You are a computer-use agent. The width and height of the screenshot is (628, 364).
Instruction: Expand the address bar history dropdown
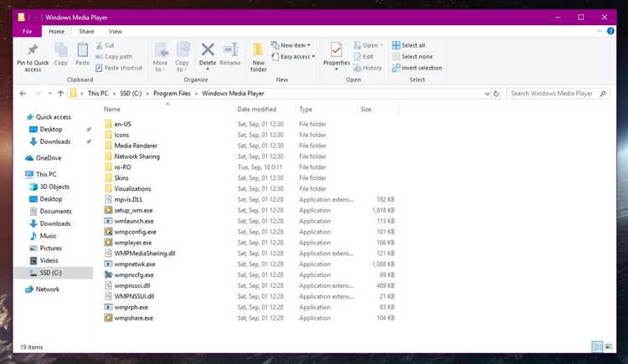point(487,94)
